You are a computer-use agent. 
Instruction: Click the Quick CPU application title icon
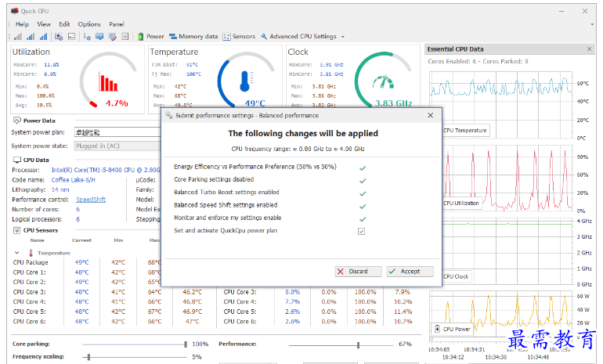pos(15,11)
